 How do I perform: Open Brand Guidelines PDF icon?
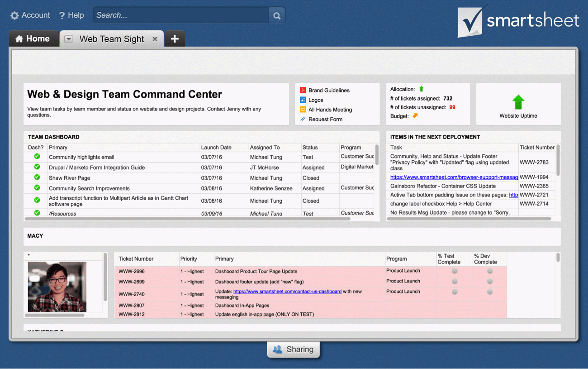tap(303, 90)
